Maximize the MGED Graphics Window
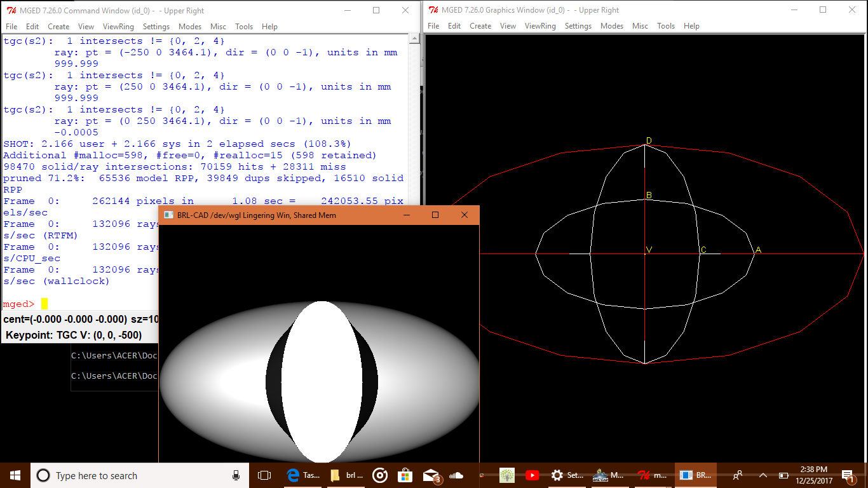Image resolution: width=868 pixels, height=488 pixels. (823, 10)
